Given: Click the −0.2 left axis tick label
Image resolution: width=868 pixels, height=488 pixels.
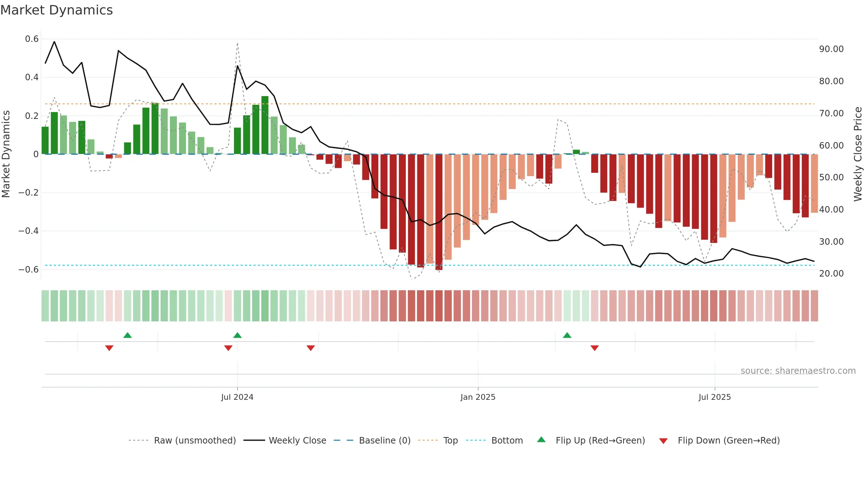Looking at the screenshot, I should [29, 193].
